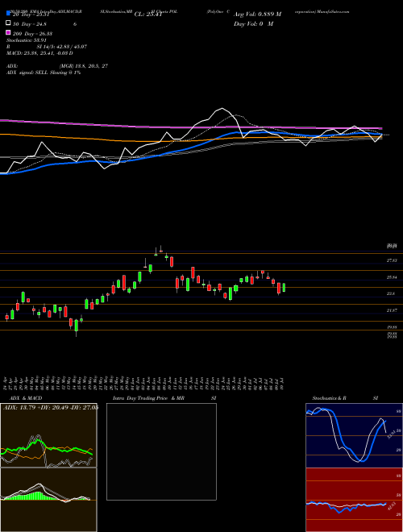Click the 'Avg Vol: 0.889 M' label

point(258,14)
